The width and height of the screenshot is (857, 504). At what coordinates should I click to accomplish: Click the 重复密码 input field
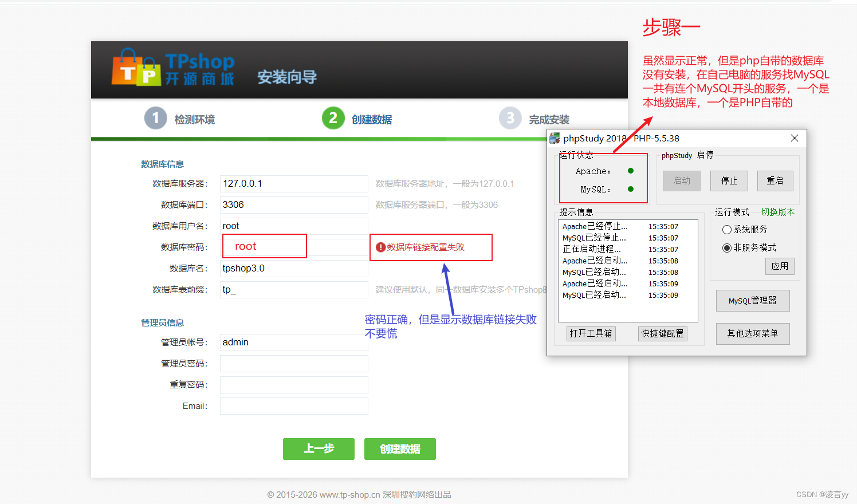294,385
